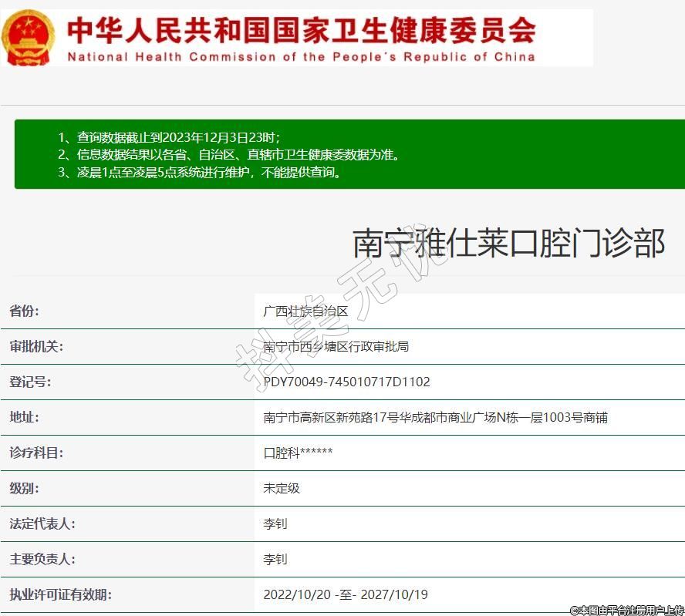The width and height of the screenshot is (685, 616).
Task: Select the notice line about 查询数据截止 date
Action: pos(169,137)
